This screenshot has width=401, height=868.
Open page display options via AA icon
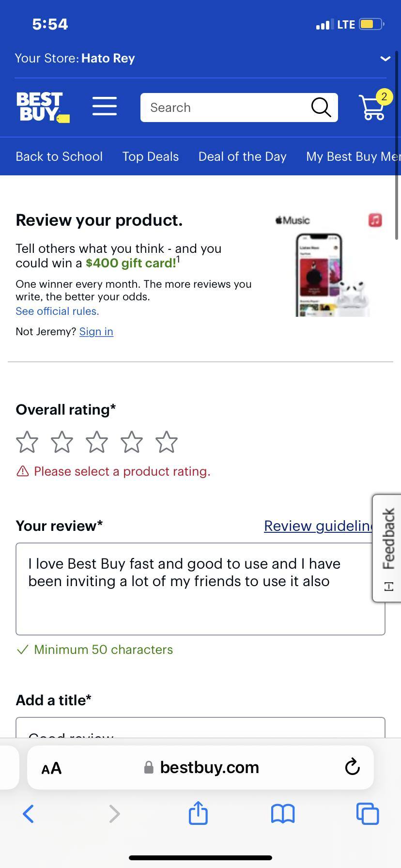[51, 768]
